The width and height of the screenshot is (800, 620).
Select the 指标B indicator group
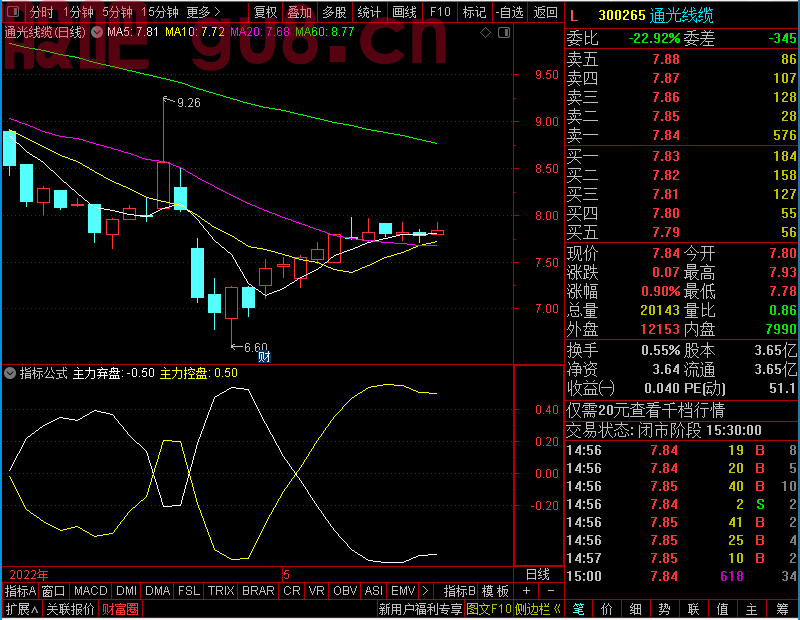pos(460,591)
